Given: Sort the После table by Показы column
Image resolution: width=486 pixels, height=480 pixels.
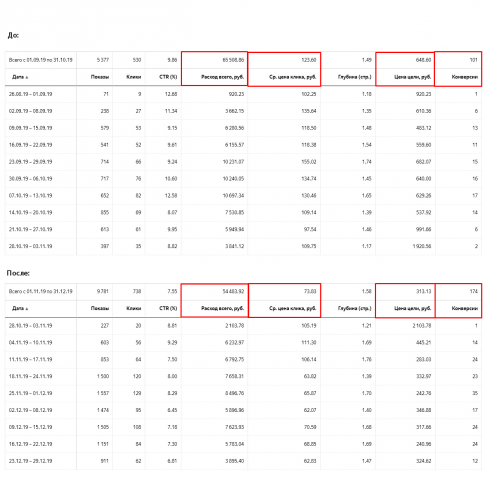Looking at the screenshot, I should pos(100,308).
